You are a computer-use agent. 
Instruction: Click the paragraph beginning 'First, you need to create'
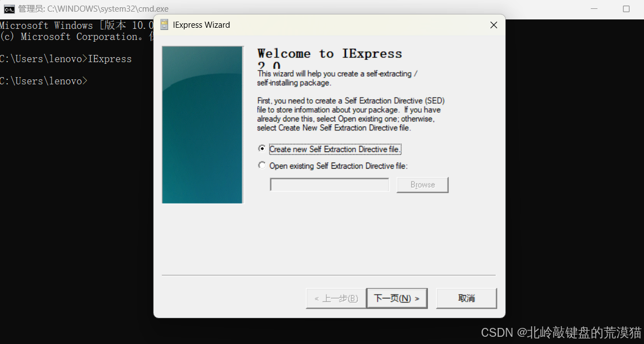(x=351, y=114)
